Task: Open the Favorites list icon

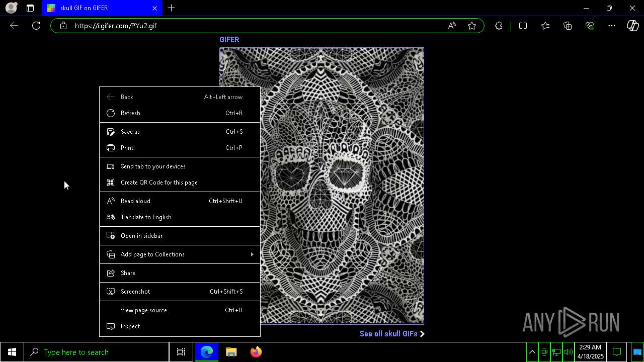Action: point(545,26)
